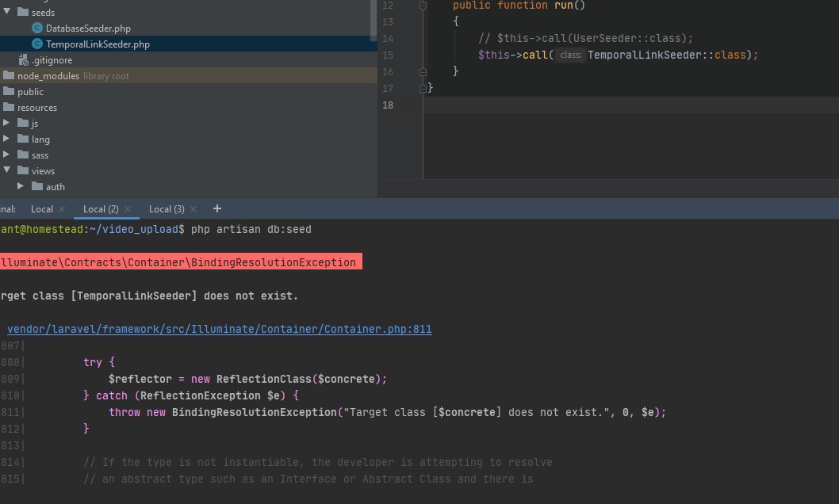
Task: Click the public folder icon
Action: coord(9,92)
